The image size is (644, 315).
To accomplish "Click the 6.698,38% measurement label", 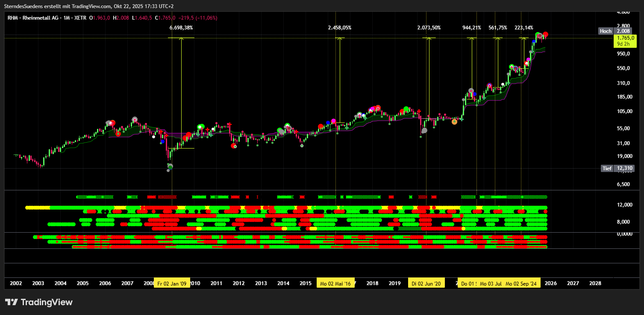I will [181, 27].
